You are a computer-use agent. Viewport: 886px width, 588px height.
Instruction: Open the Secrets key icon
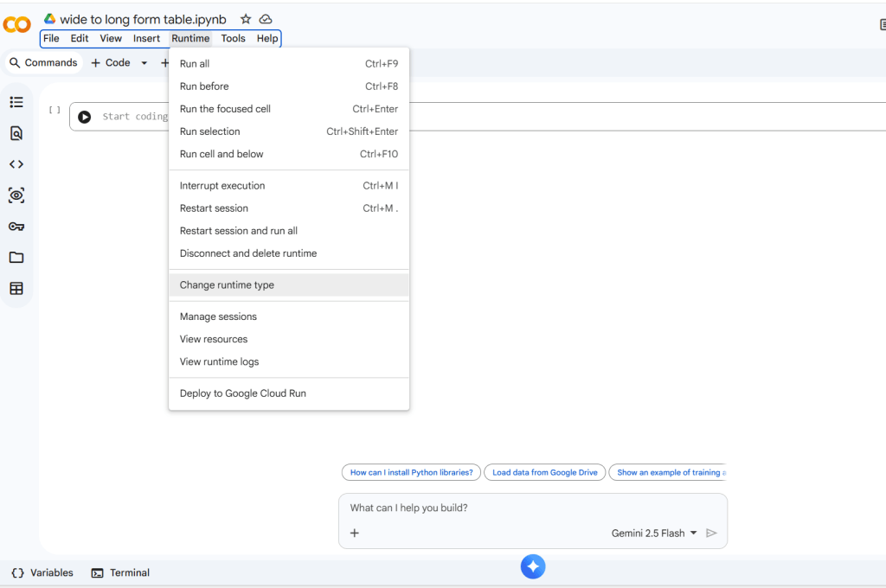pos(16,227)
